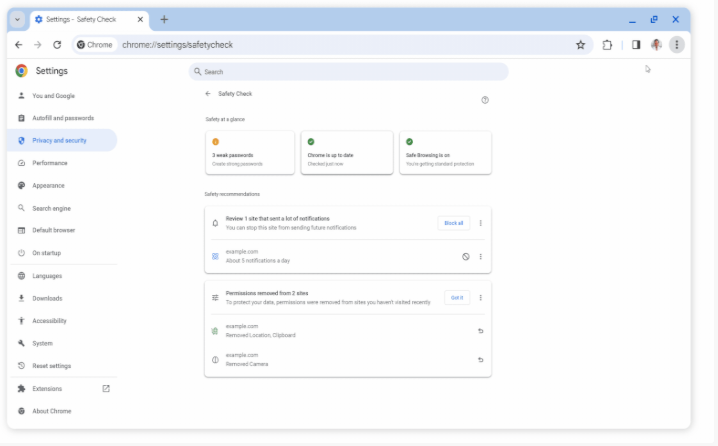
Task: Open On startup settings
Action: 62,253
